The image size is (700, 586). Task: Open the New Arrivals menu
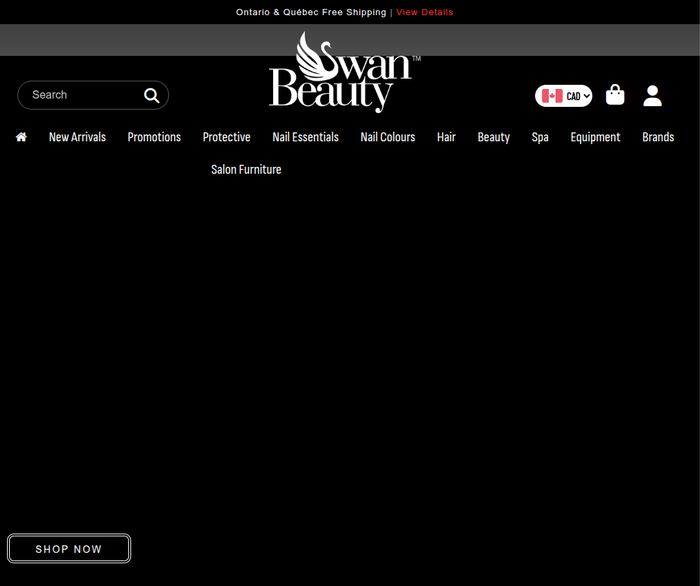[77, 137]
